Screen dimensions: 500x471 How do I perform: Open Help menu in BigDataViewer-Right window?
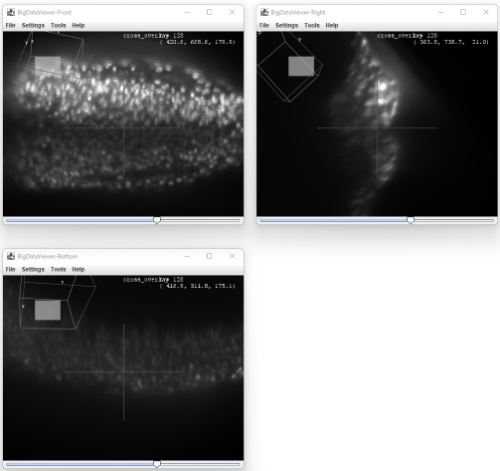pyautogui.click(x=332, y=25)
